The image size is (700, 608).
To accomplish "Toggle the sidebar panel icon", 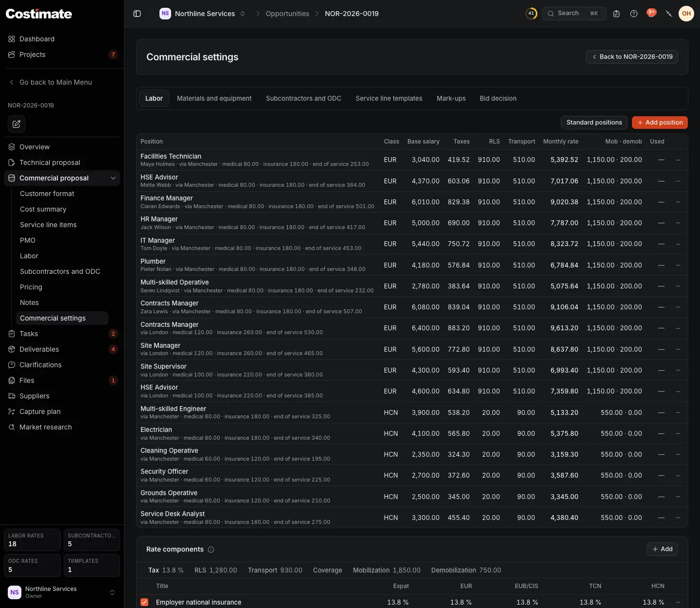I will [137, 14].
